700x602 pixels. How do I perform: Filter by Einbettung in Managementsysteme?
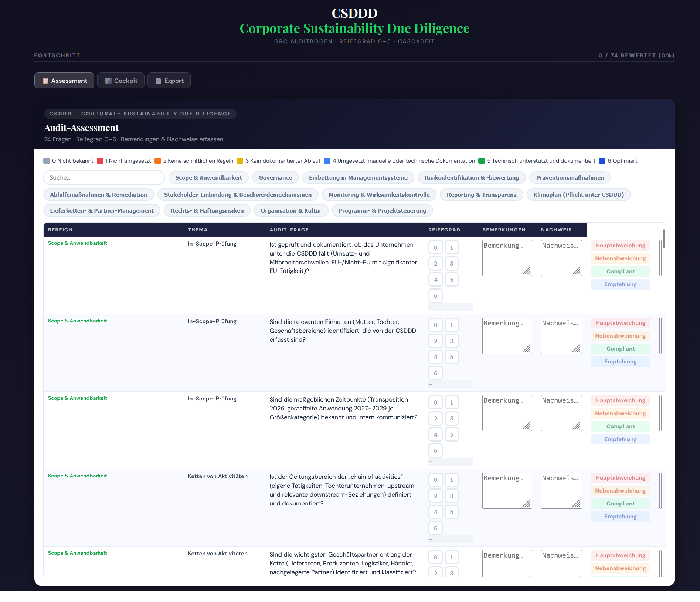(x=358, y=177)
